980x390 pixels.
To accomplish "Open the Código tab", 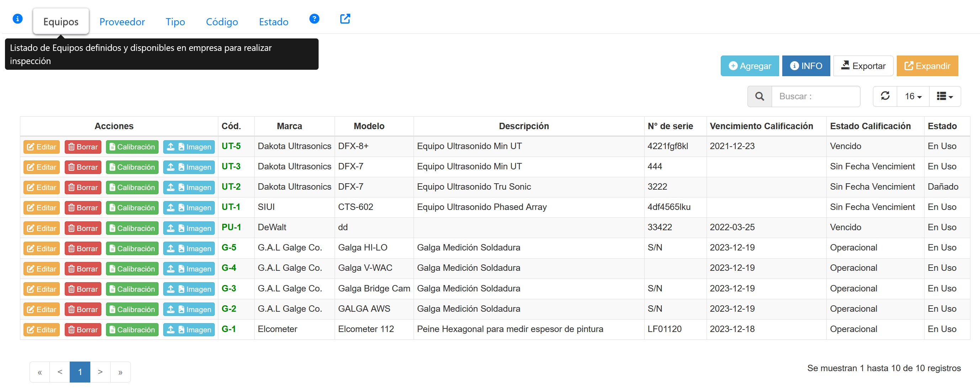I will 222,22.
